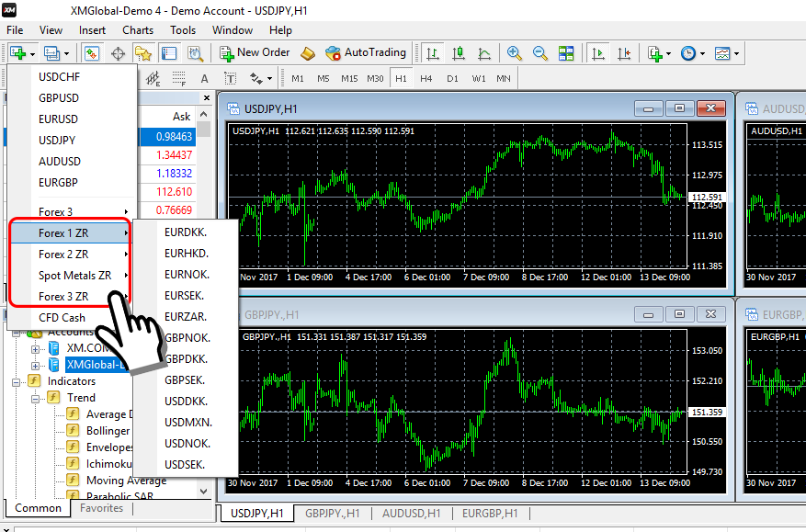Viewport: 806px width, 532px height.
Task: Tile chart windows with grid icon
Action: [x=566, y=53]
